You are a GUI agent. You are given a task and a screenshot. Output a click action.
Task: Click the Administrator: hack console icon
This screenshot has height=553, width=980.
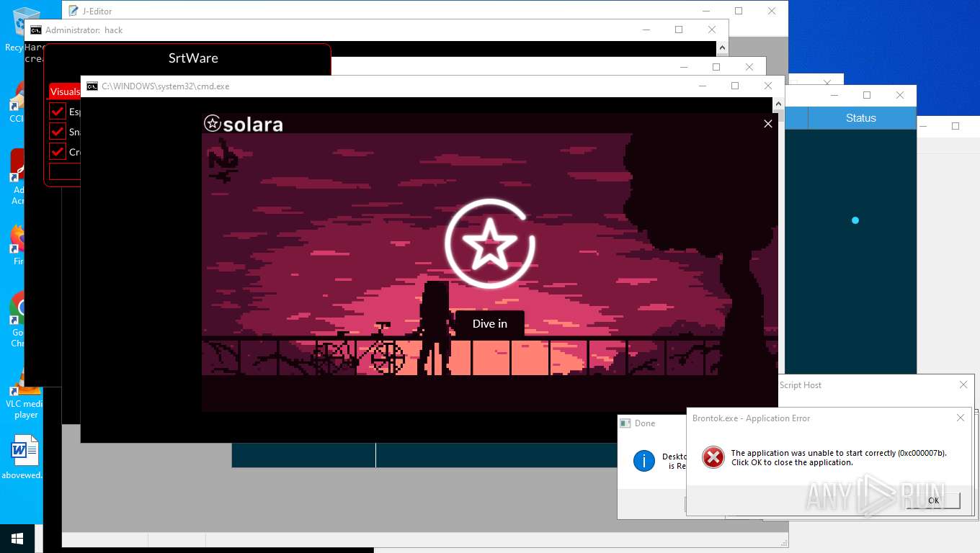coord(35,30)
